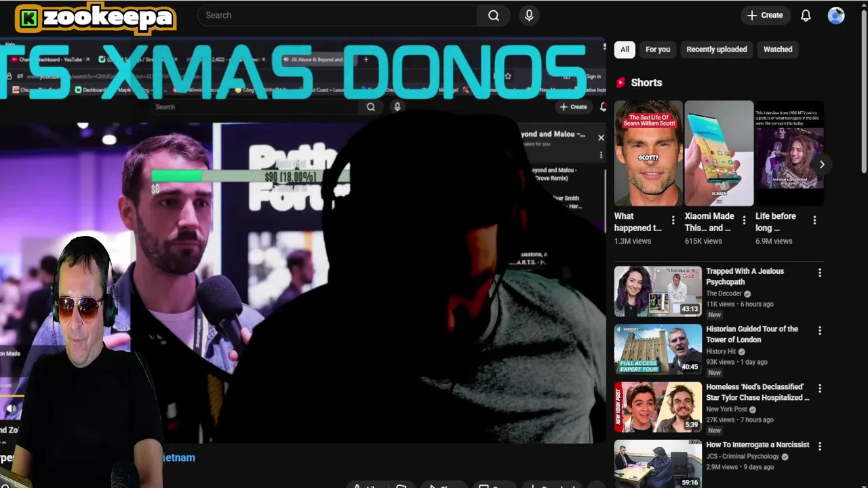Open options for 'What happened t...' short
This screenshot has width=868, height=488.
(673, 220)
